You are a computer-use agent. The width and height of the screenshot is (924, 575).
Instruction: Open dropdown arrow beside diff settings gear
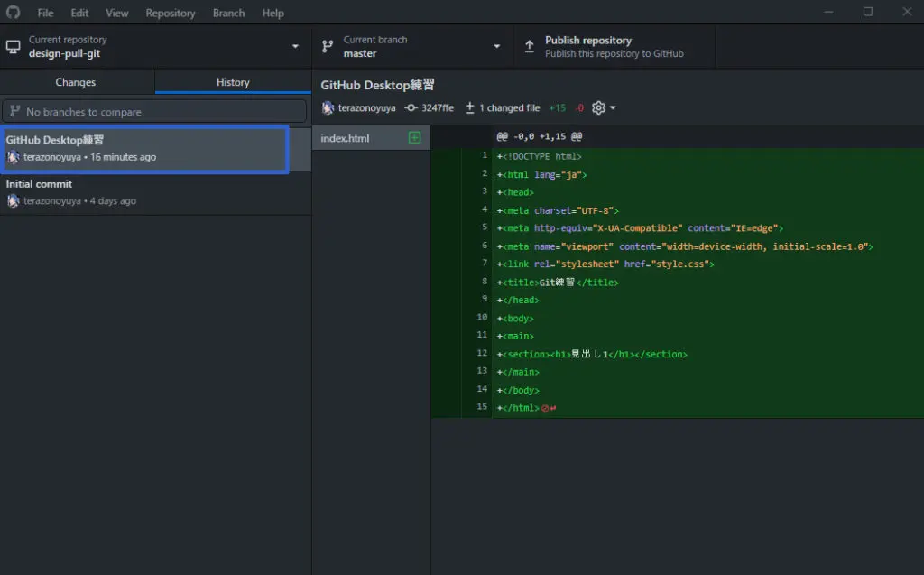coord(614,108)
